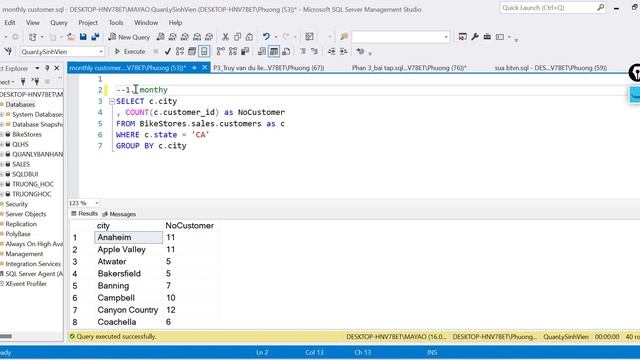Click the Canyon Country result cell
This screenshot has height=360, width=640.
[129, 310]
